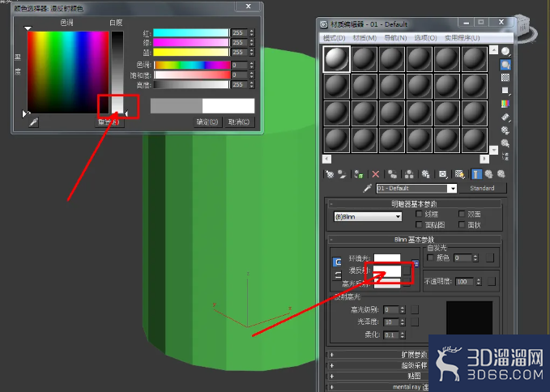550x392 pixels.
Task: Click the checkered Background icon
Action: (x=505, y=78)
